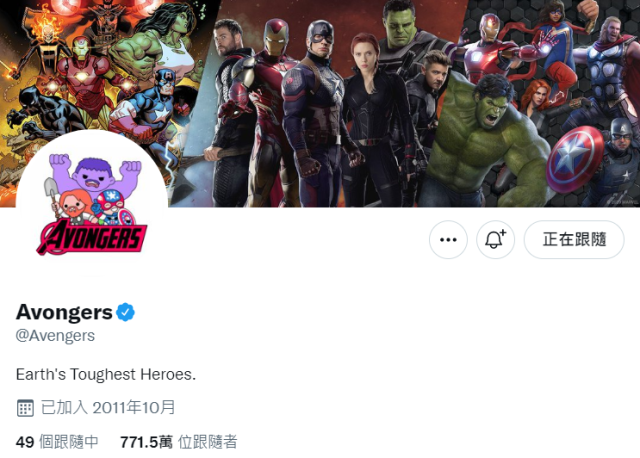The height and width of the screenshot is (458, 640).
Task: Click Captain America's shield in banner
Action: (575, 159)
